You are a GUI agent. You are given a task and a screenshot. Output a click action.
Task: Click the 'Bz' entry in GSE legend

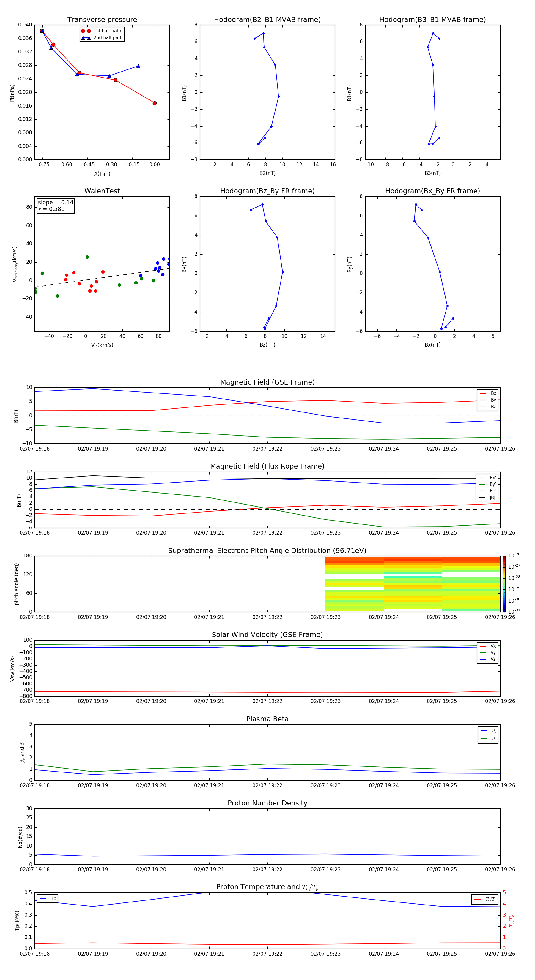(488, 407)
